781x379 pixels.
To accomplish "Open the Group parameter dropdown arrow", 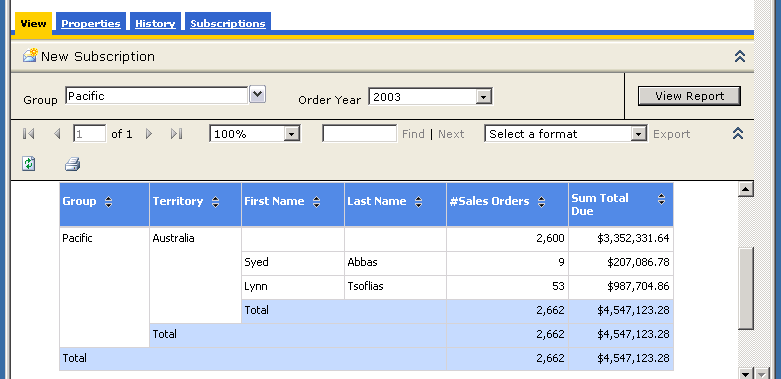I will pos(258,94).
